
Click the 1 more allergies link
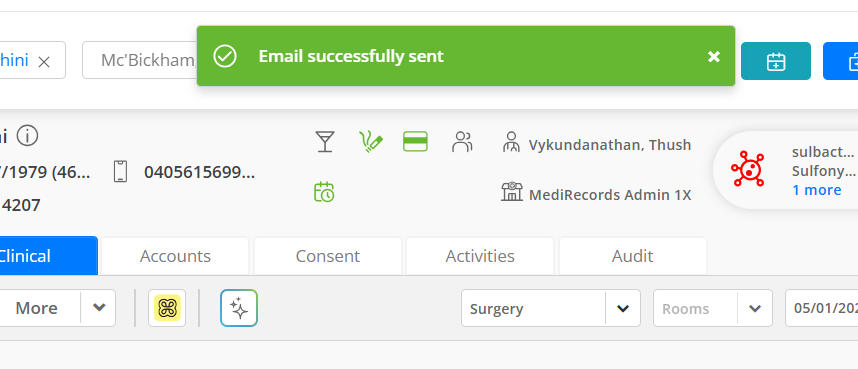(816, 190)
